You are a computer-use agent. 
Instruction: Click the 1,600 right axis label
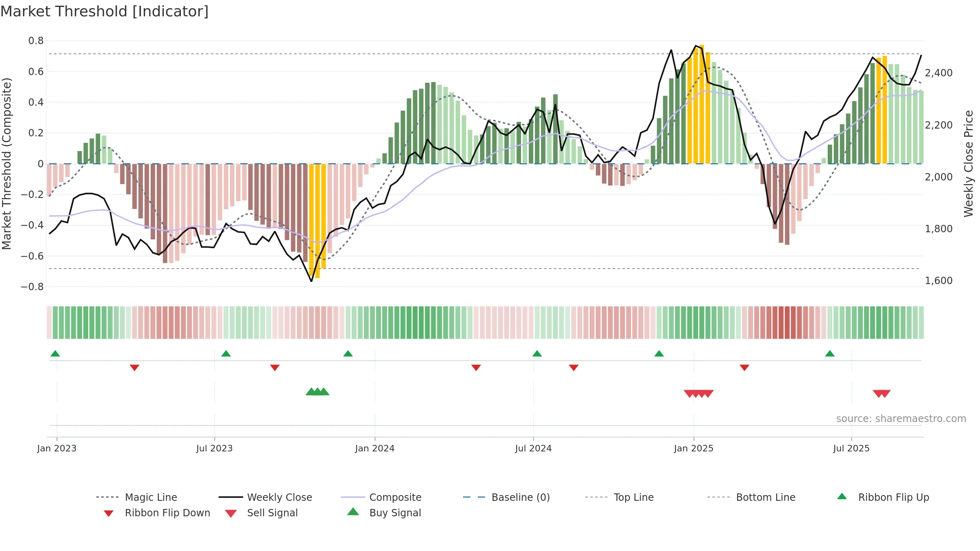click(x=939, y=280)
